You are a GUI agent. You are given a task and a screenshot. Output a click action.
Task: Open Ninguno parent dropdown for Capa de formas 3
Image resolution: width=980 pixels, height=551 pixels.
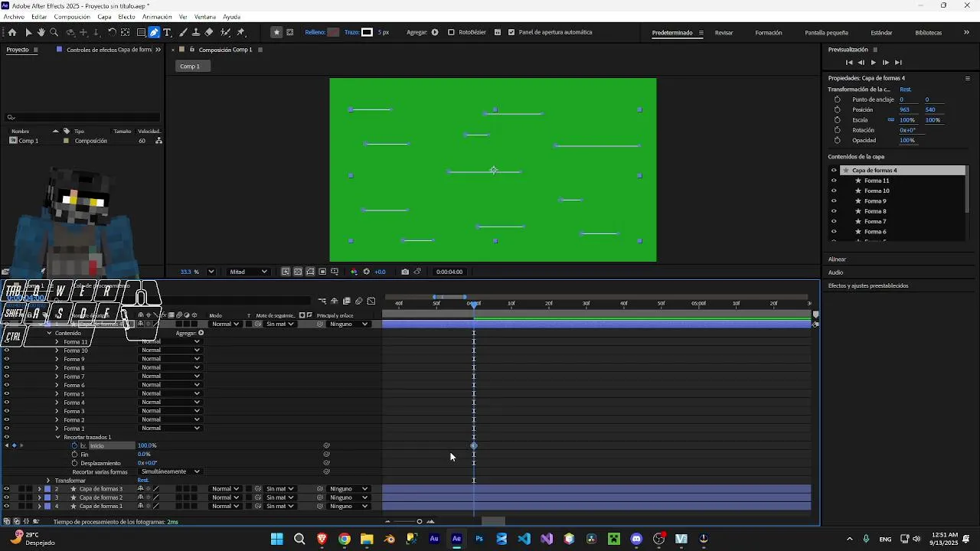point(348,488)
